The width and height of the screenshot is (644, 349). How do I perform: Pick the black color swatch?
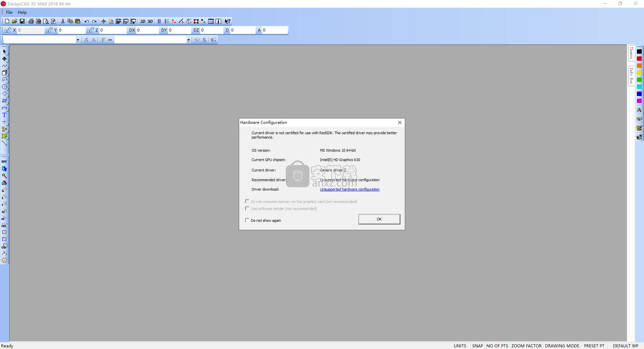click(639, 52)
